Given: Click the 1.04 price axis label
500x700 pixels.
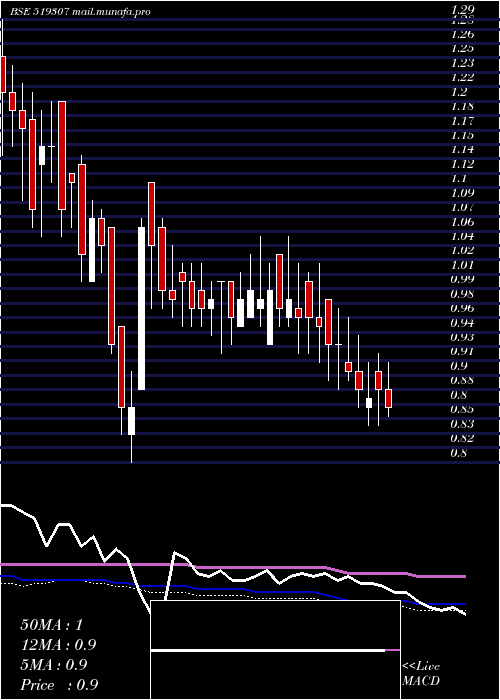Looking at the screenshot, I should click(x=463, y=236).
